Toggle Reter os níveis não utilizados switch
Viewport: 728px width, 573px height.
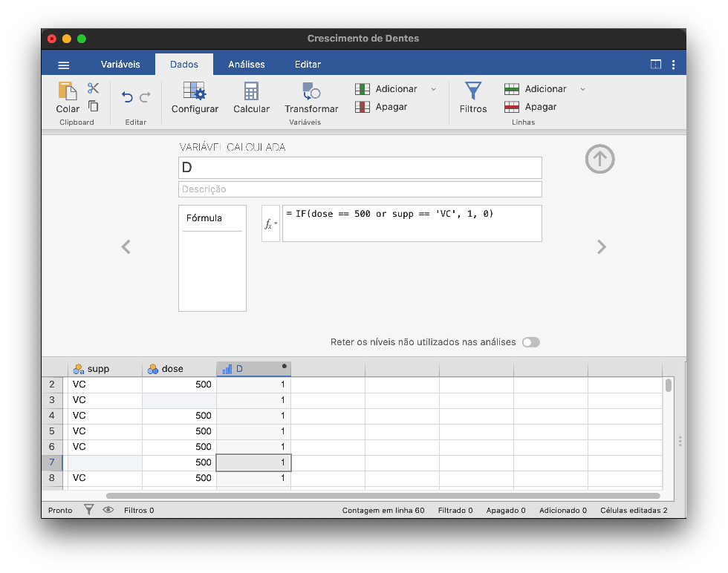(530, 342)
